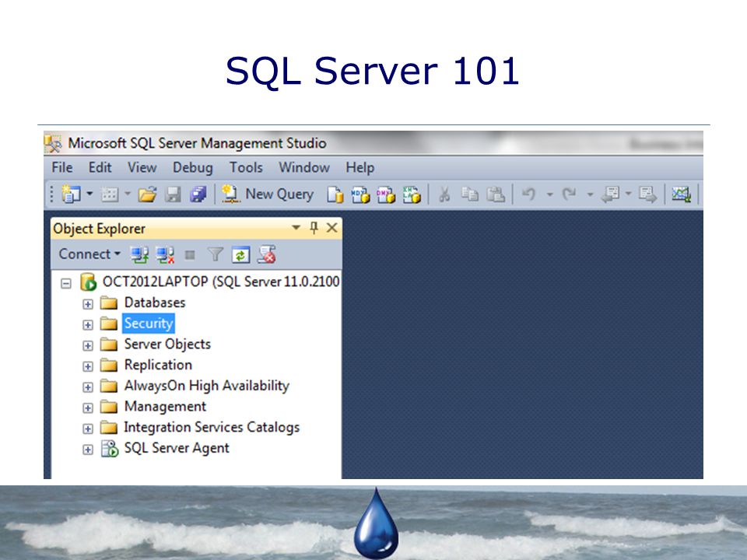Expand Integration Services Catalogs folder
747x560 pixels.
point(88,429)
